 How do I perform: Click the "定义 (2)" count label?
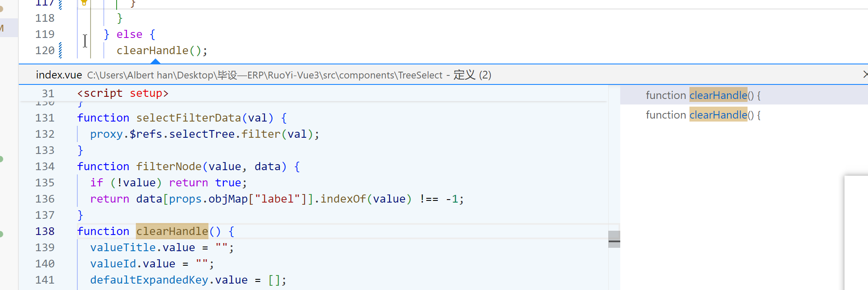(472, 75)
